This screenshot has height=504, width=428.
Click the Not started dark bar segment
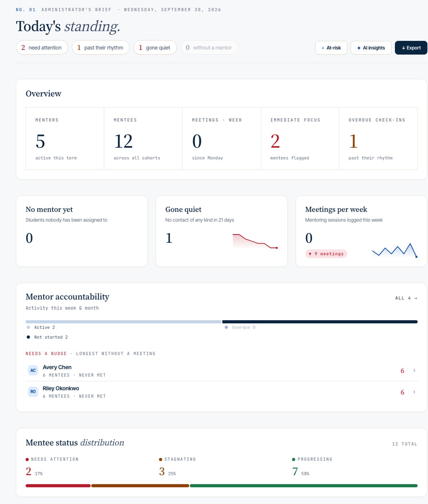pos(320,322)
